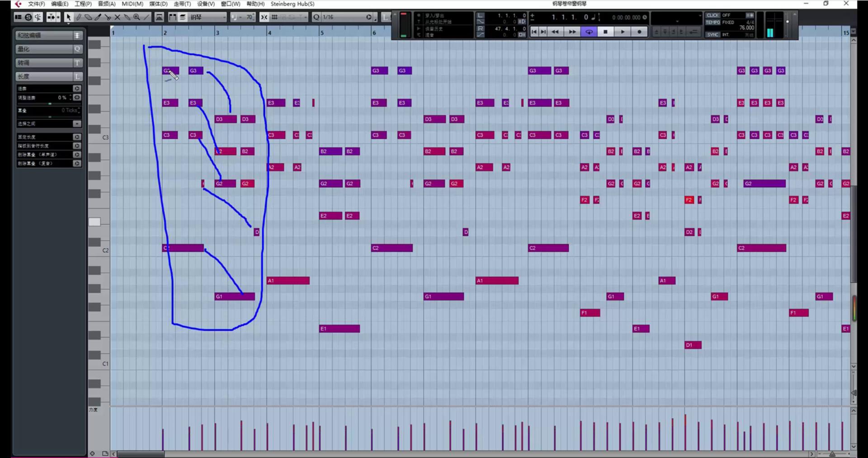Toggle the SYNC button
Screen dimensions: 868x458
(712, 35)
